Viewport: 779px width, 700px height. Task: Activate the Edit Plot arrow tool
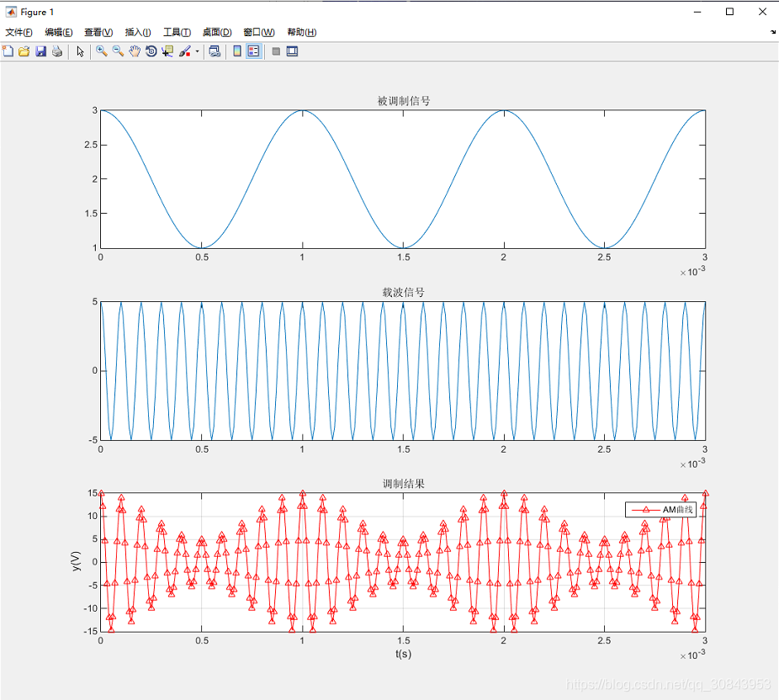(80, 51)
